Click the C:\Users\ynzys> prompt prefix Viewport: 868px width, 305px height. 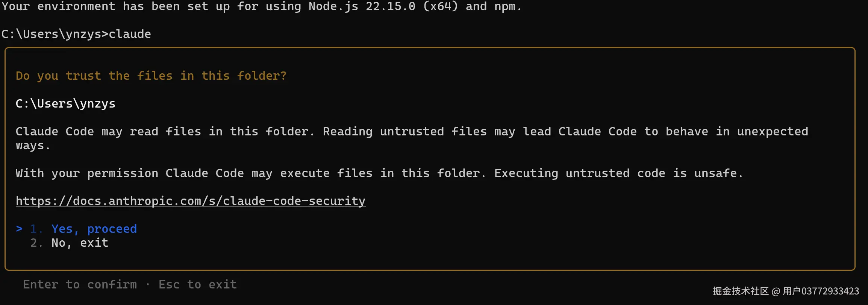click(55, 34)
